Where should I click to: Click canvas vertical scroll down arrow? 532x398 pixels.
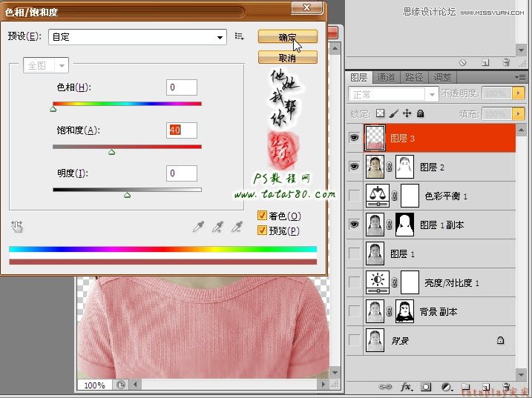[x=335, y=372]
